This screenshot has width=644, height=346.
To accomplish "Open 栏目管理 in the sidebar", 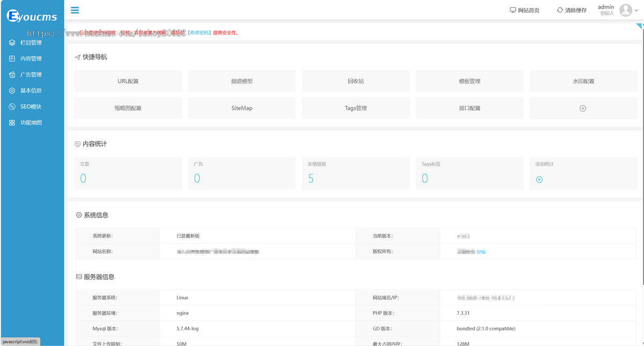I will (32, 42).
